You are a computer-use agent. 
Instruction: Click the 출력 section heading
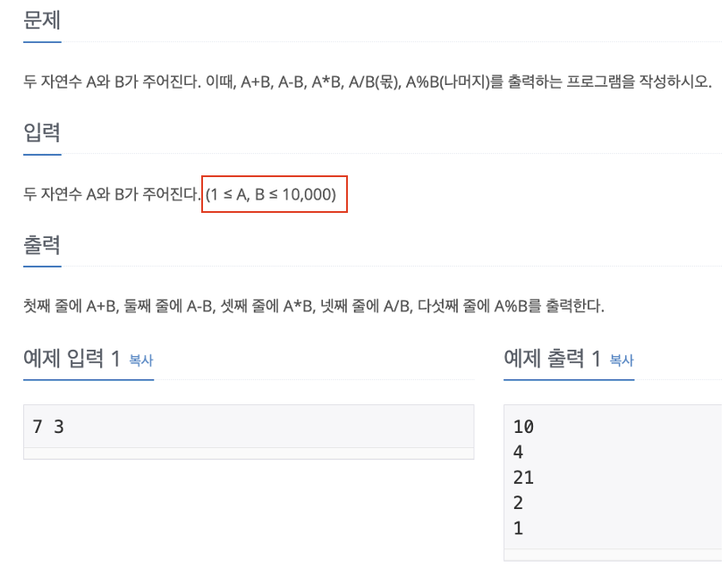[x=40, y=244]
